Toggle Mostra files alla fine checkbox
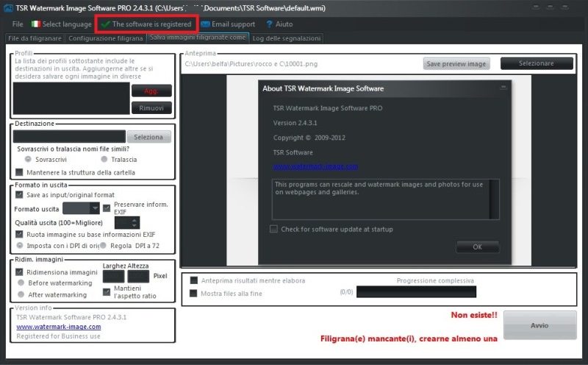 (193, 294)
